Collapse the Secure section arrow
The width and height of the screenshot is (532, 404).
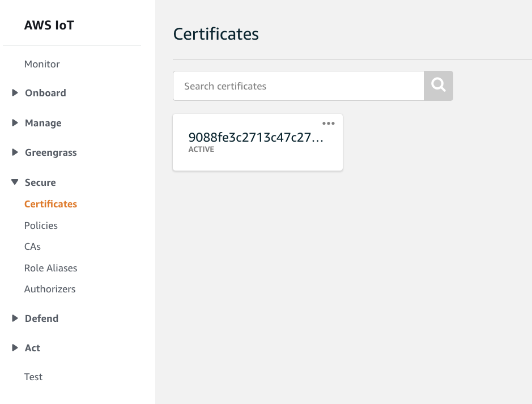click(15, 182)
